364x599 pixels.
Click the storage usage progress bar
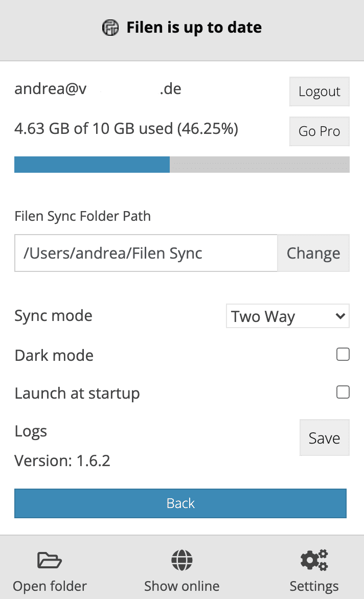click(181, 165)
